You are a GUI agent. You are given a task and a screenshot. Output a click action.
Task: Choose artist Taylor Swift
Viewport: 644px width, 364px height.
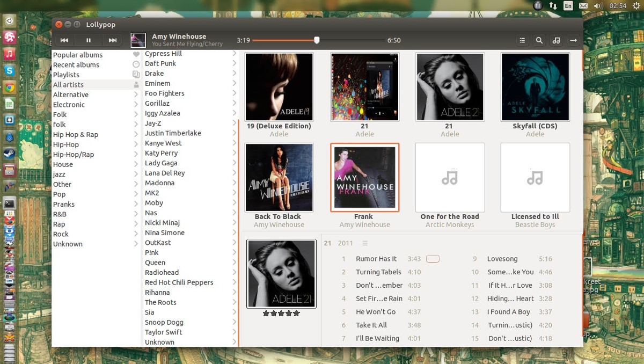190,332
